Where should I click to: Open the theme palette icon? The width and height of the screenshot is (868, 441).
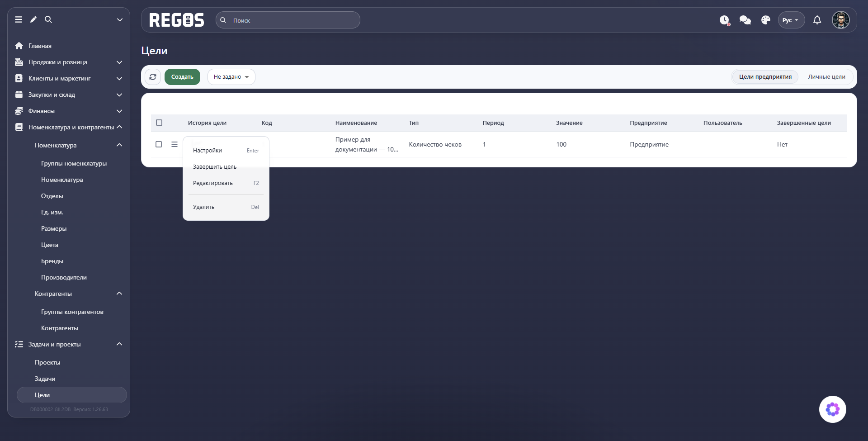tap(766, 20)
